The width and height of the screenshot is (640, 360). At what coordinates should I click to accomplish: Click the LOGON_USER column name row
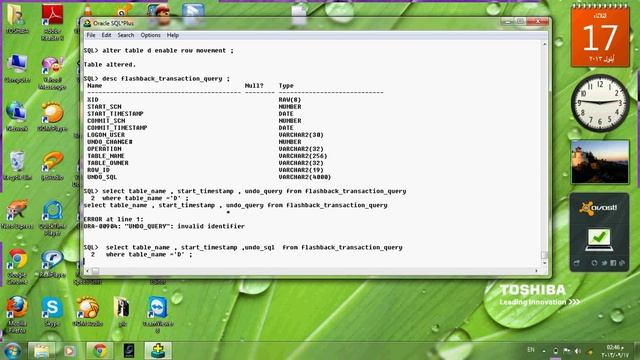pos(106,135)
